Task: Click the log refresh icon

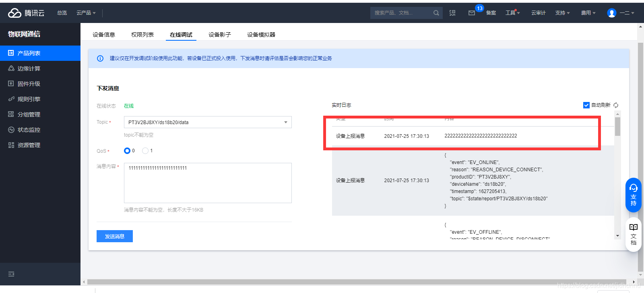Action: [616, 105]
